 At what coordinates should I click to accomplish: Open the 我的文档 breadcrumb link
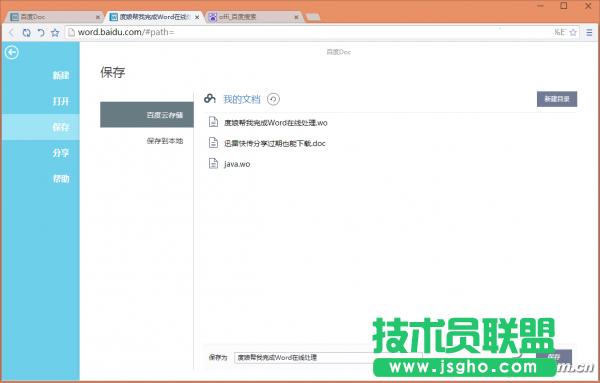point(242,99)
